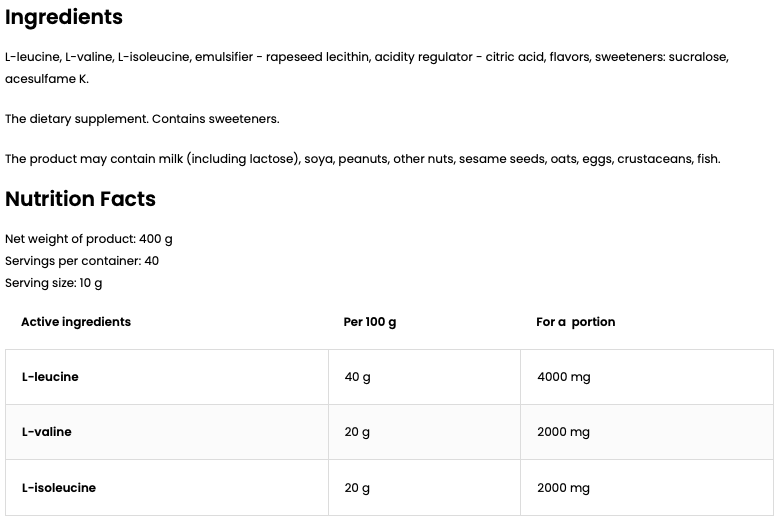The width and height of the screenshot is (779, 523).
Task: Click the 'Per 100 g' column header
Action: point(370,322)
